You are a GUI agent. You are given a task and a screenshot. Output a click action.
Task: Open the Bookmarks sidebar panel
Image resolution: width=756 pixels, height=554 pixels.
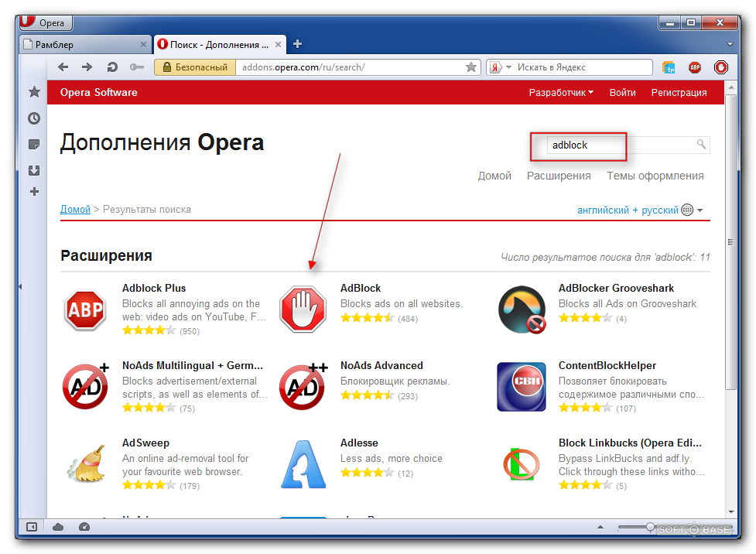34,91
